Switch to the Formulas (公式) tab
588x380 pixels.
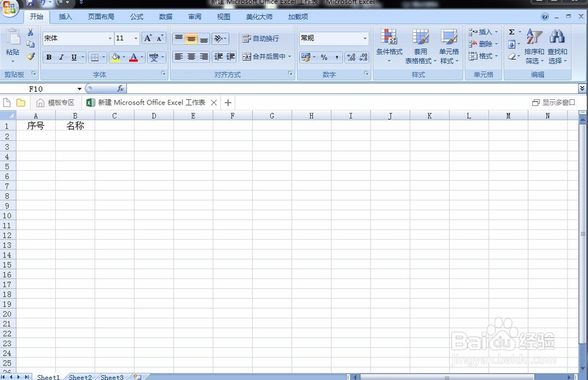pos(137,17)
